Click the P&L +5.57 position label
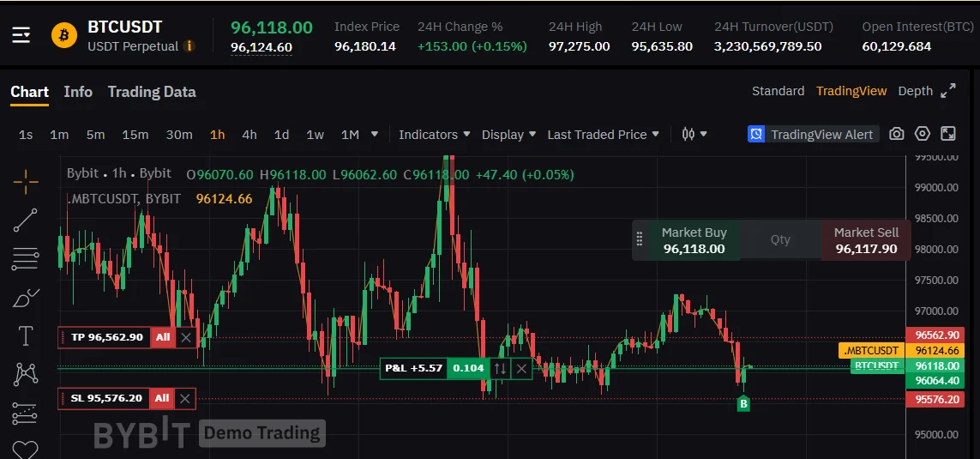 414,368
